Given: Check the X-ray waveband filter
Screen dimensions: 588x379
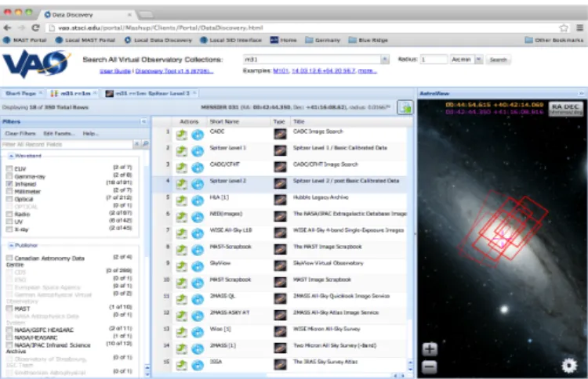Looking at the screenshot, I should point(9,229).
